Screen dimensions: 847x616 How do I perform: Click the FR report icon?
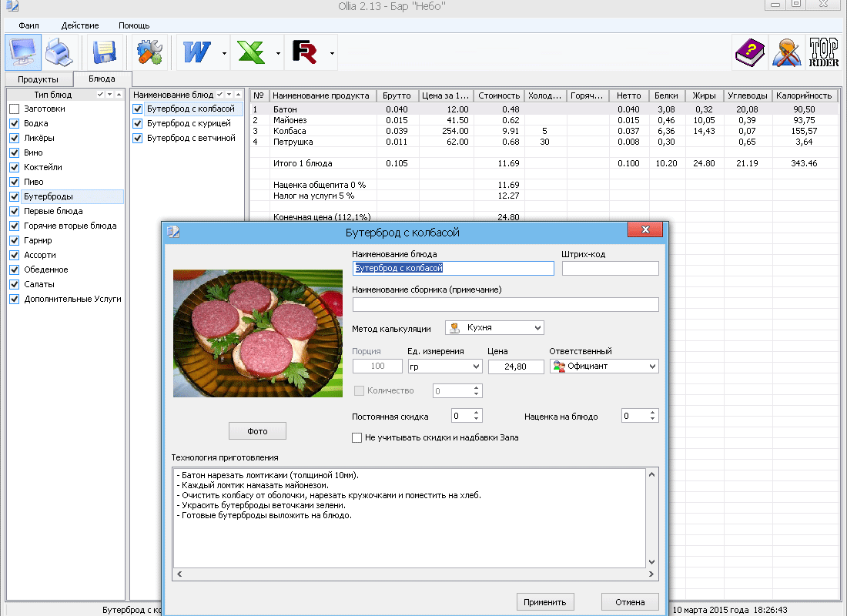305,53
